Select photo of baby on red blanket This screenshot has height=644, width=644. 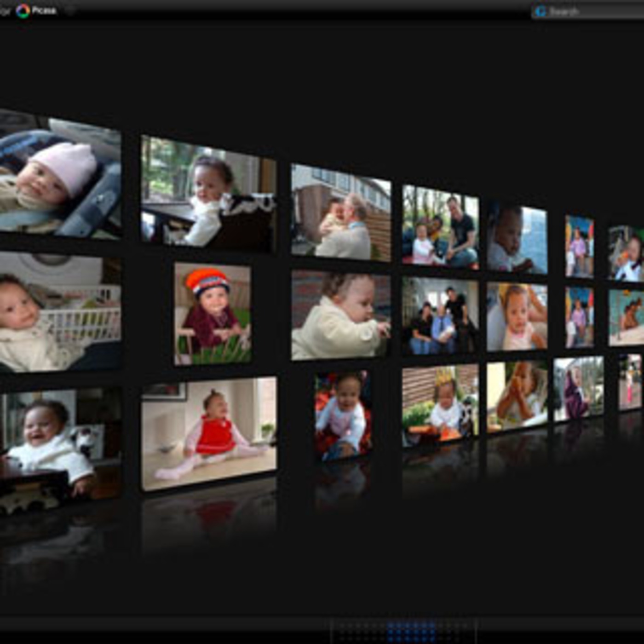point(343,416)
